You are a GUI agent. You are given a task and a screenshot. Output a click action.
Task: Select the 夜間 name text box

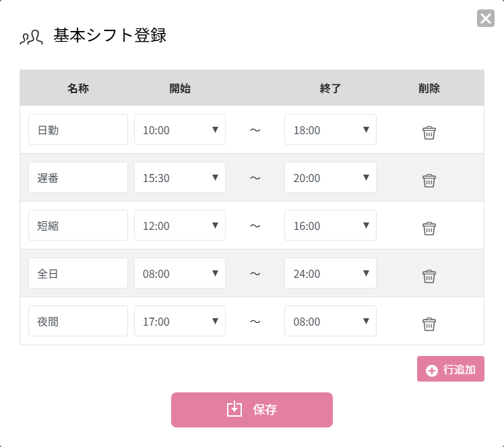click(x=78, y=321)
